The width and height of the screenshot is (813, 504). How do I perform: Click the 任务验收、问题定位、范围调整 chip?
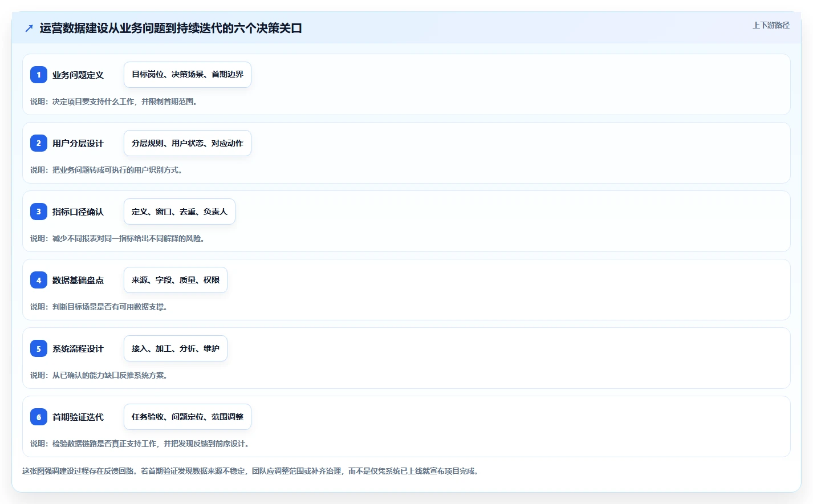click(188, 417)
